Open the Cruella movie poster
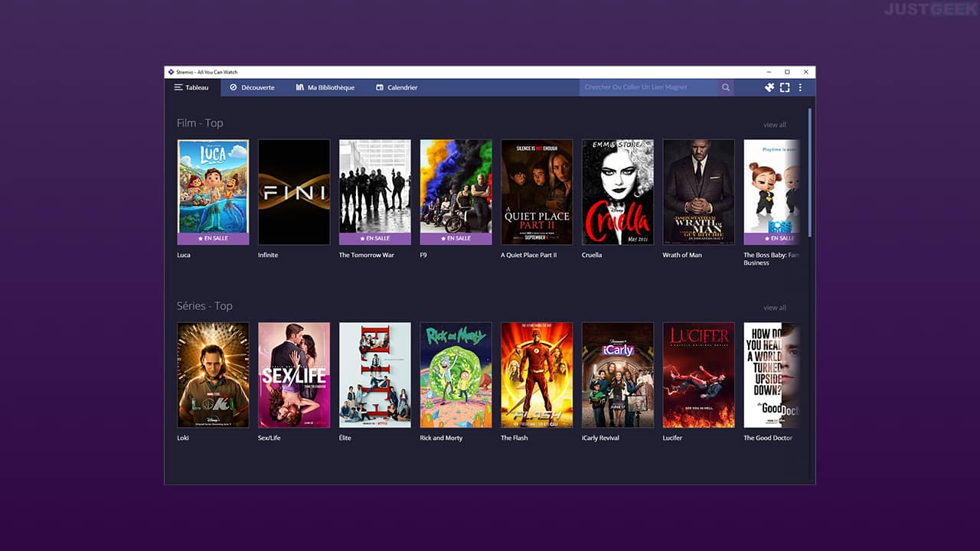Viewport: 980px width, 551px height. pyautogui.click(x=618, y=192)
